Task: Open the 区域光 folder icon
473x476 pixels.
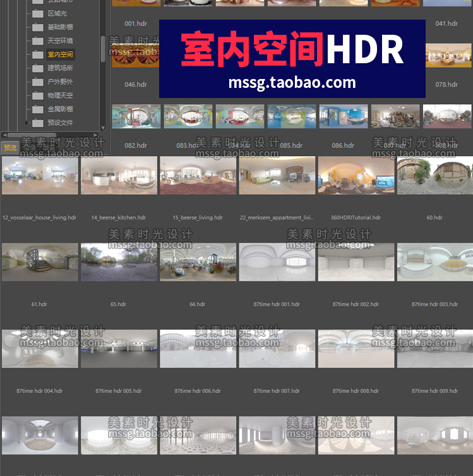Action: (x=38, y=14)
